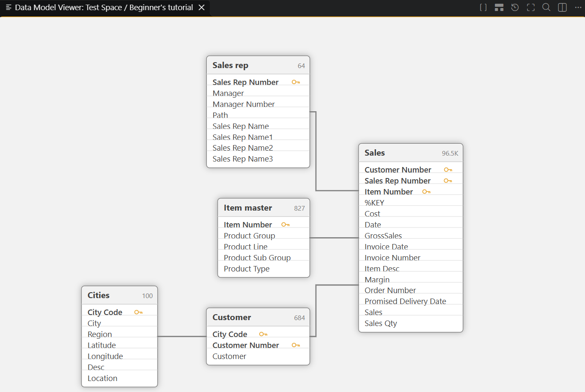Open the more actions ellipsis menu

point(578,8)
